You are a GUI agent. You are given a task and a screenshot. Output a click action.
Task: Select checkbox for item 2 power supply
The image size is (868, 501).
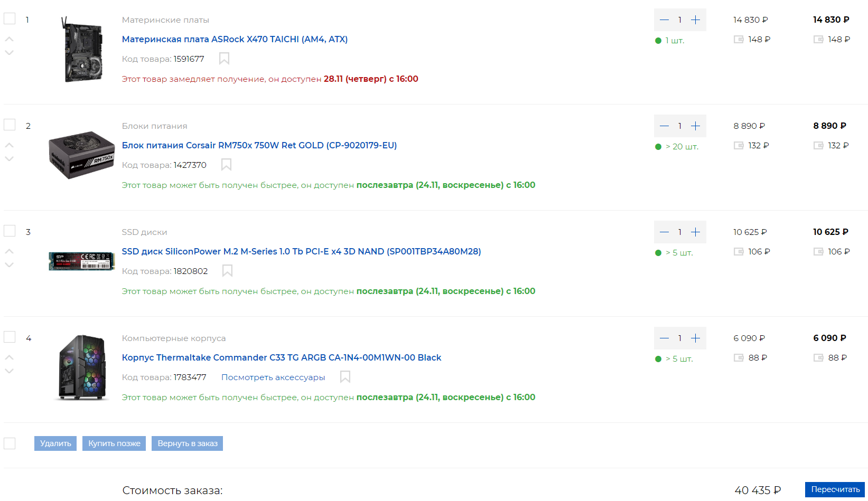click(x=10, y=125)
